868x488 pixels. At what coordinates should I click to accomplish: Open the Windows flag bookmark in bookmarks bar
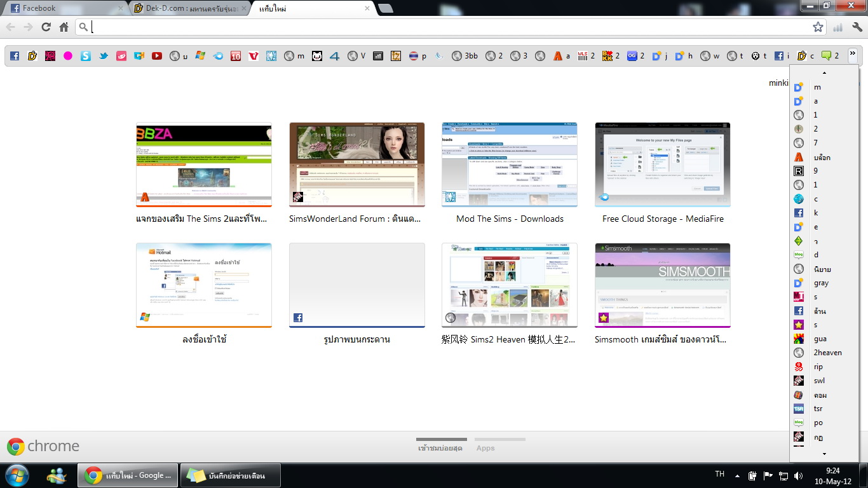[200, 56]
